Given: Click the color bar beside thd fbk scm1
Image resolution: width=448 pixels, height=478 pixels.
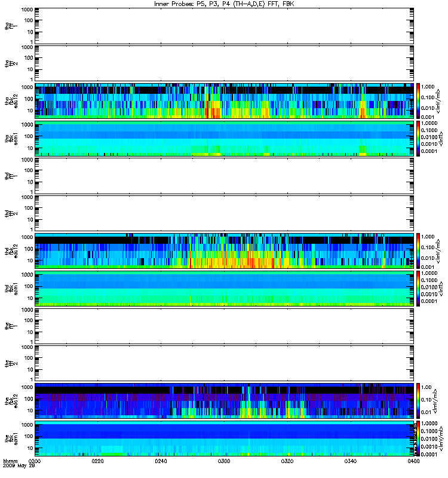Looking at the screenshot, I should 418,289.
